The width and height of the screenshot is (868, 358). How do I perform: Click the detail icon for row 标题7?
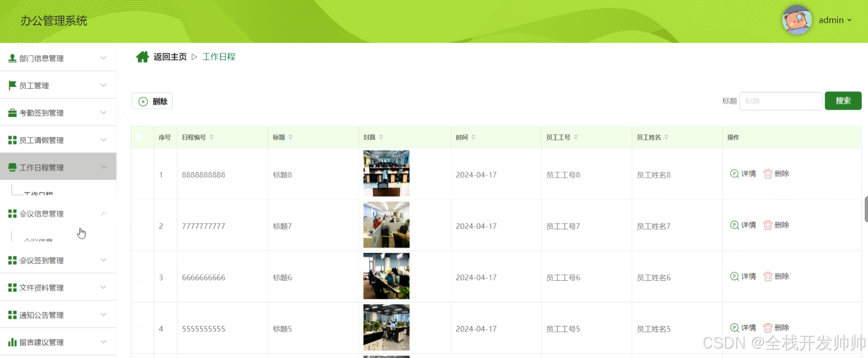point(734,225)
